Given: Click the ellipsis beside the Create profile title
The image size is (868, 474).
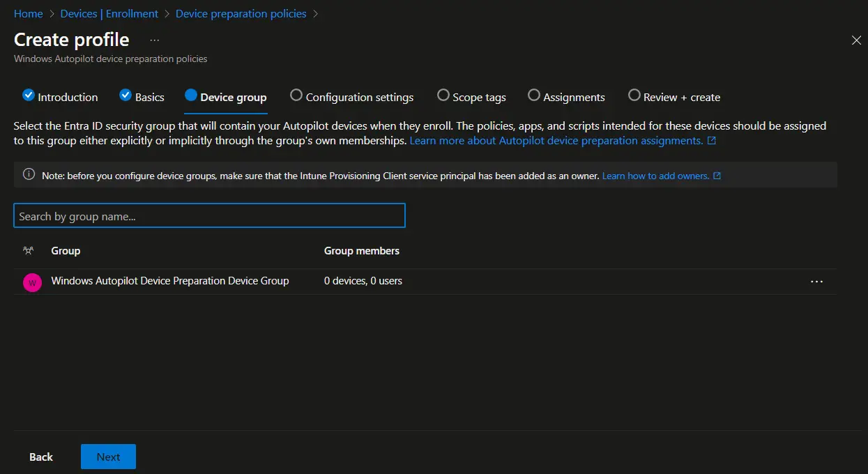Looking at the screenshot, I should (153, 40).
